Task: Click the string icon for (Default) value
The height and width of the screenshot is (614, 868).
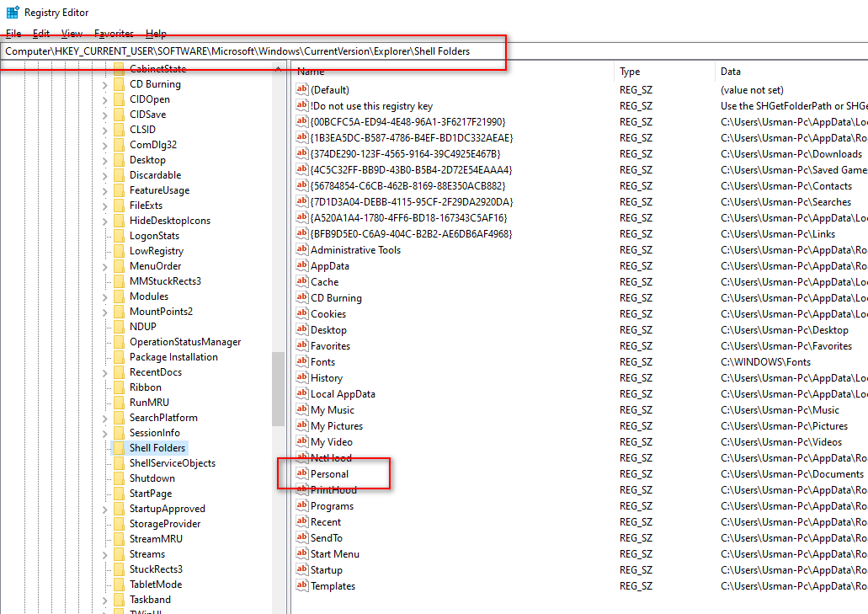Action: [301, 89]
